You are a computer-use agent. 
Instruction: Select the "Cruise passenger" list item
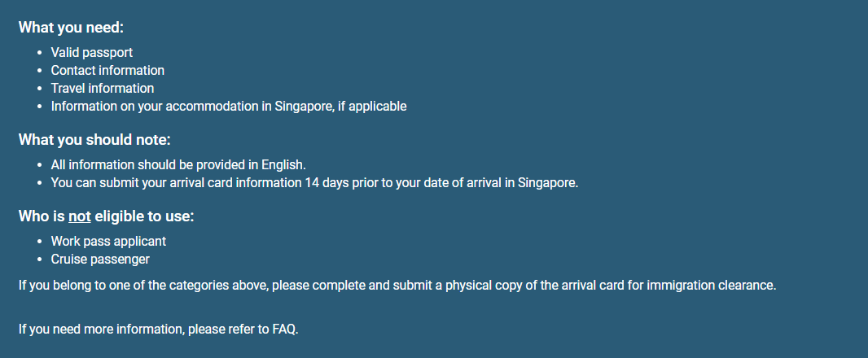(100, 260)
